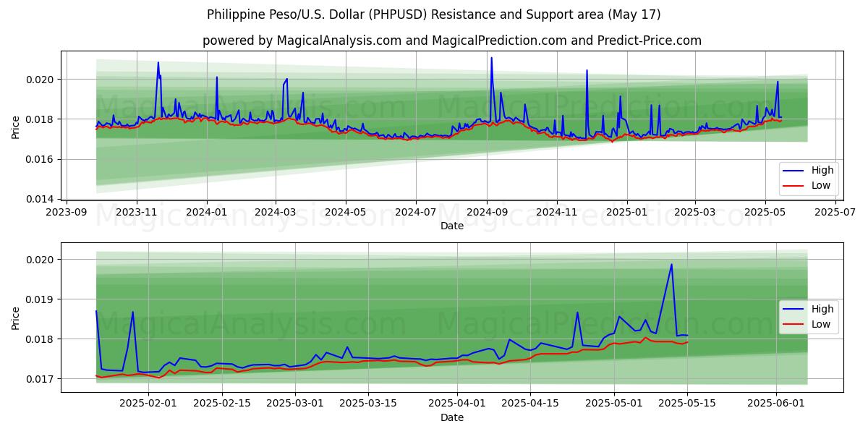The image size is (868, 434).
Task: Click the 2025-03 date tick label
Action: point(694,213)
